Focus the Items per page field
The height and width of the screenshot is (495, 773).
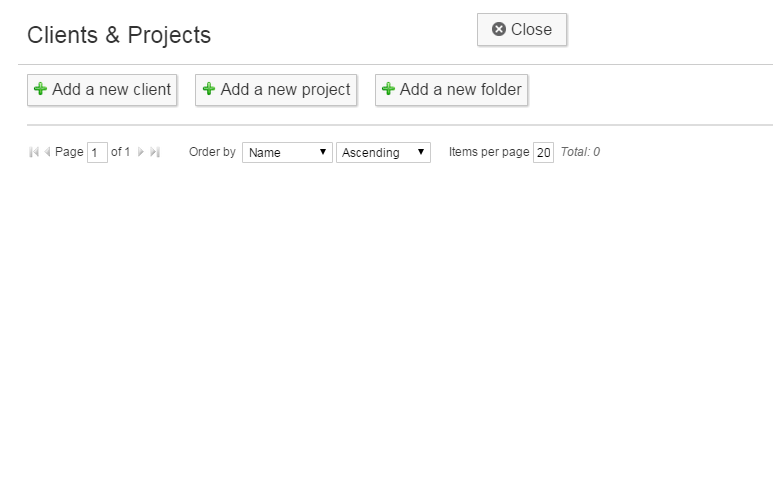tap(543, 152)
